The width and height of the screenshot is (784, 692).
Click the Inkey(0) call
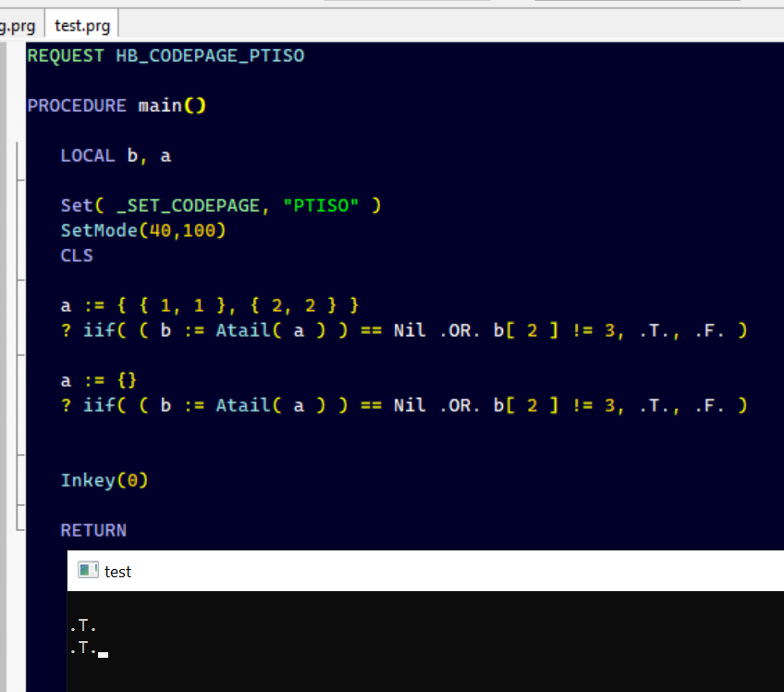point(104,480)
